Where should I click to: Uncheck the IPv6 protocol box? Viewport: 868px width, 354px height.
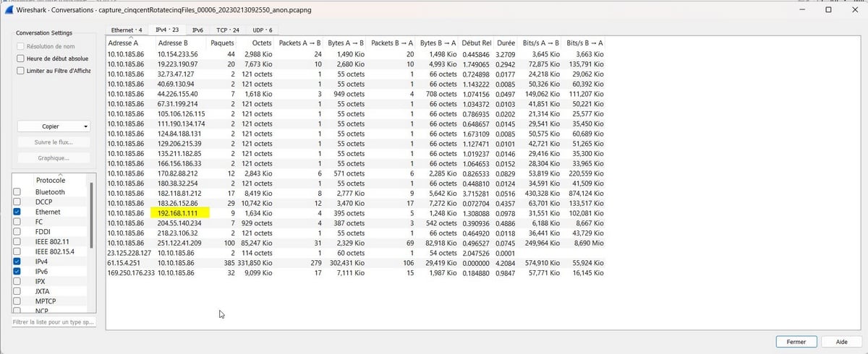(x=17, y=271)
